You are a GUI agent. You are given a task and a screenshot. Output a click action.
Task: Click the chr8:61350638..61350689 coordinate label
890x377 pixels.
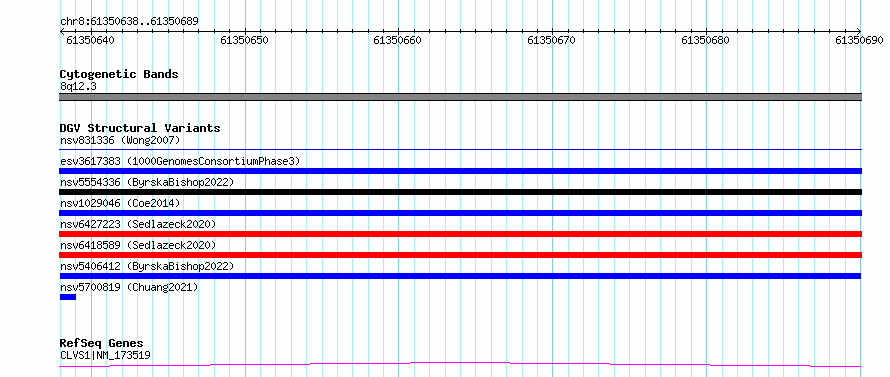(x=129, y=22)
